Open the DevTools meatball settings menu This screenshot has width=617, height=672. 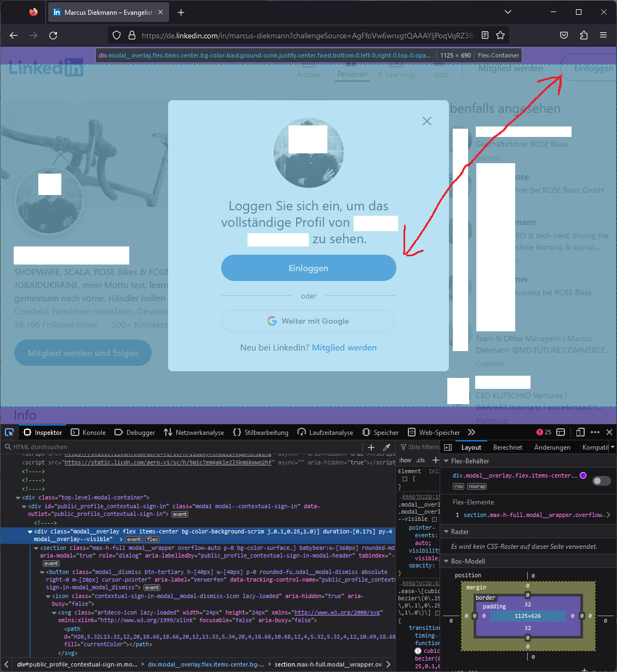point(595,432)
